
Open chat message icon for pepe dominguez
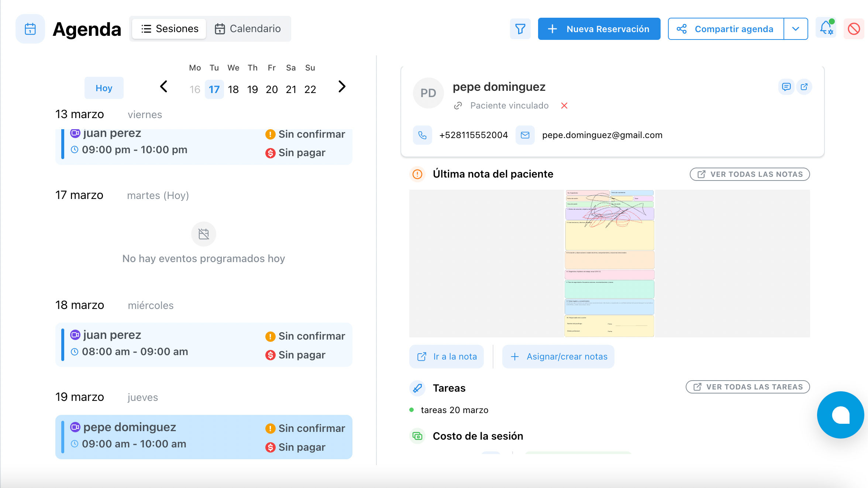click(x=786, y=87)
